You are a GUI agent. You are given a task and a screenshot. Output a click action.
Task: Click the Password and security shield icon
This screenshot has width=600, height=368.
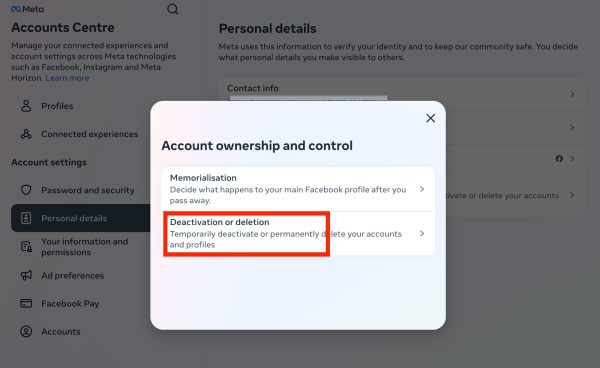point(26,190)
